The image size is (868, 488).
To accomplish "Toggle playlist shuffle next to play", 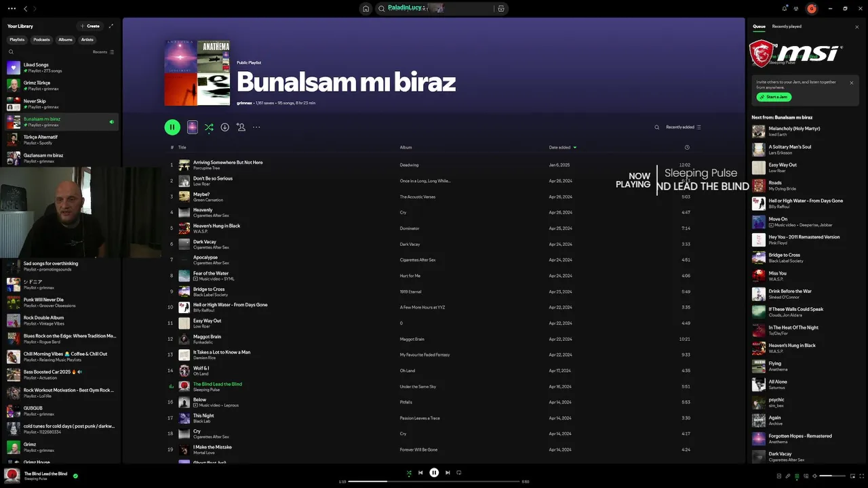I will point(209,127).
